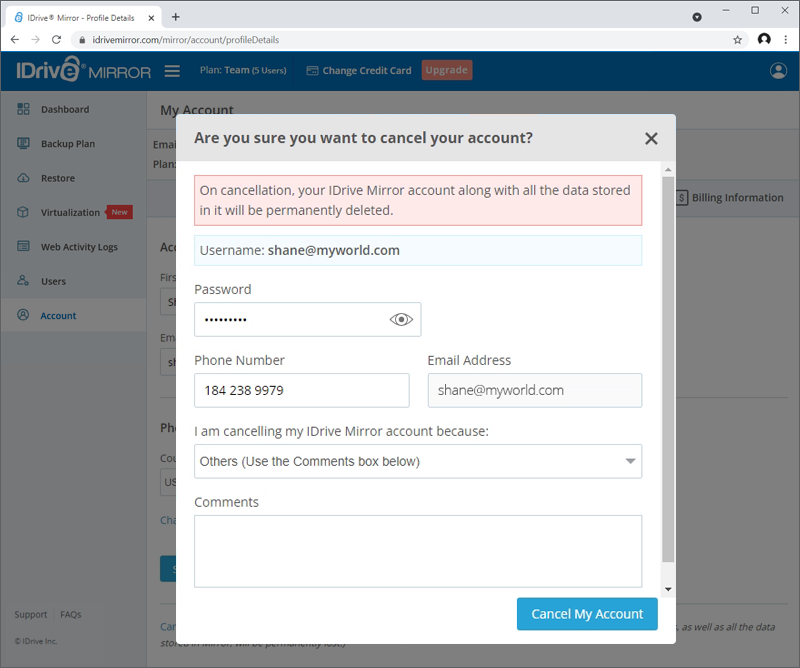Click the dialog scrollbar up arrow

pos(668,169)
